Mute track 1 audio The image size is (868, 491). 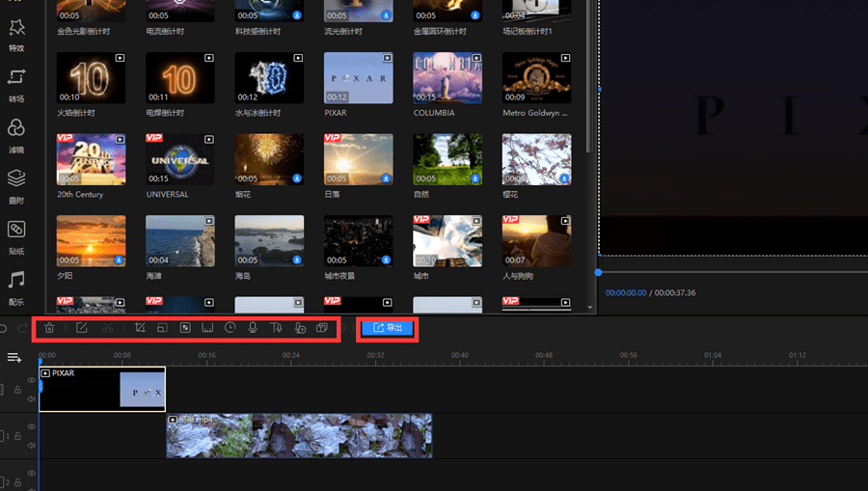tap(32, 446)
